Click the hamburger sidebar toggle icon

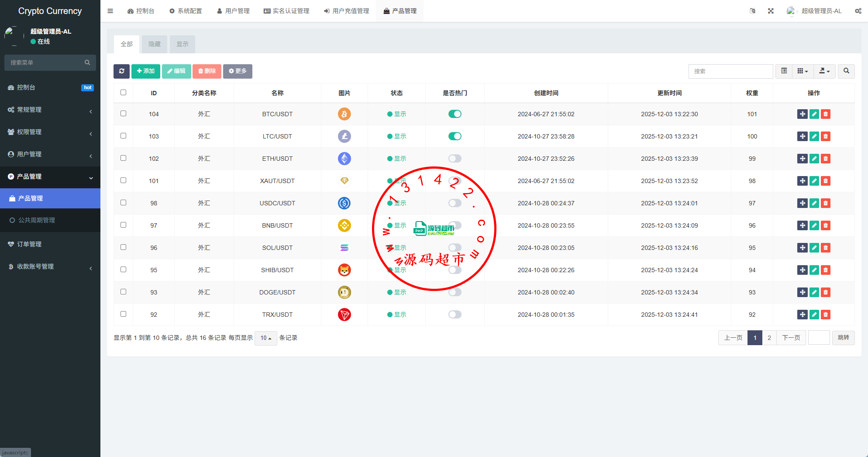pos(110,11)
